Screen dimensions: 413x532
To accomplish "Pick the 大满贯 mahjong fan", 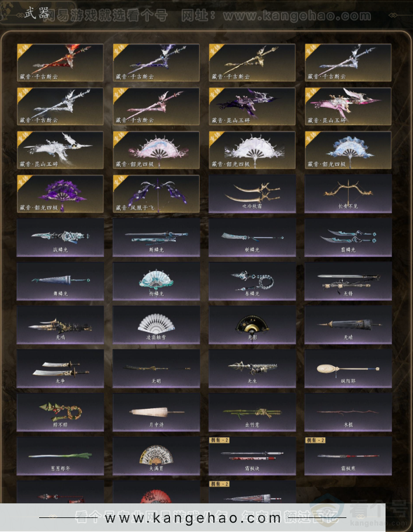I will pos(156,456).
